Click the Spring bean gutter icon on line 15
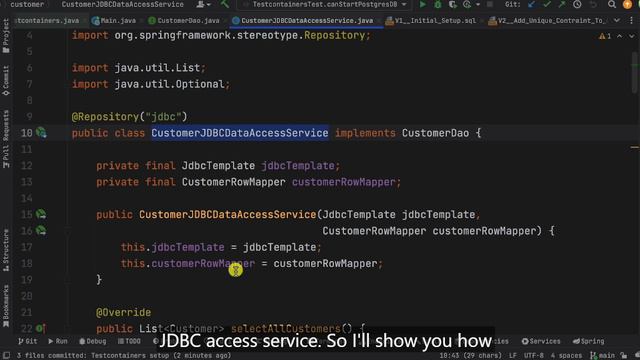Screen dimensions: 640x360 click(x=41, y=214)
